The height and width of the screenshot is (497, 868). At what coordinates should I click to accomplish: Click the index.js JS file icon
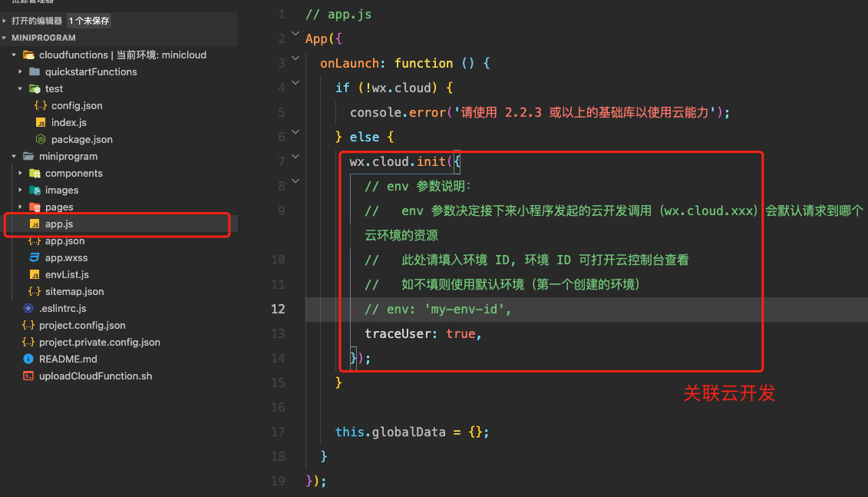41,122
